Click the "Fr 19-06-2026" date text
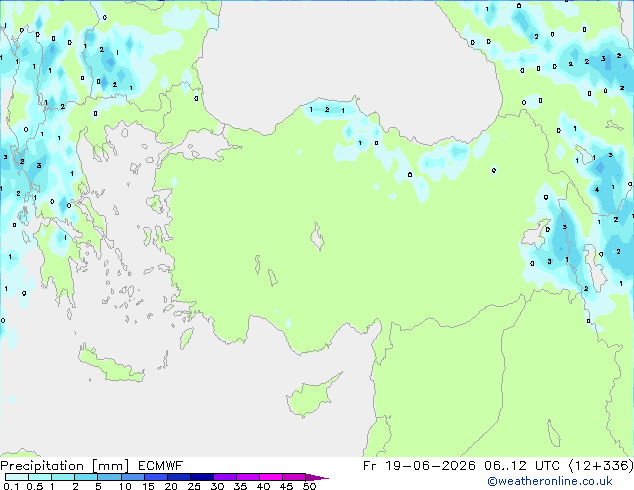This screenshot has height=490, width=634. [419, 466]
